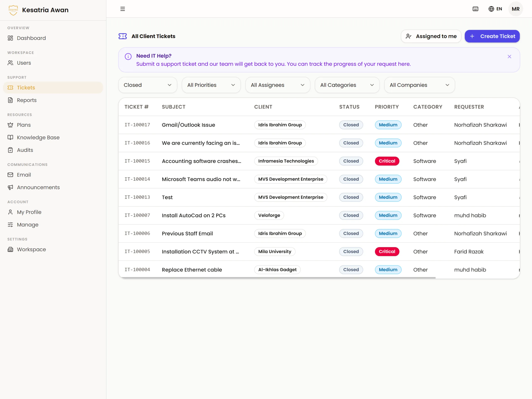Click the ticket icon beside All Client Tickets
Image resolution: width=532 pixels, height=399 pixels.
tap(123, 36)
